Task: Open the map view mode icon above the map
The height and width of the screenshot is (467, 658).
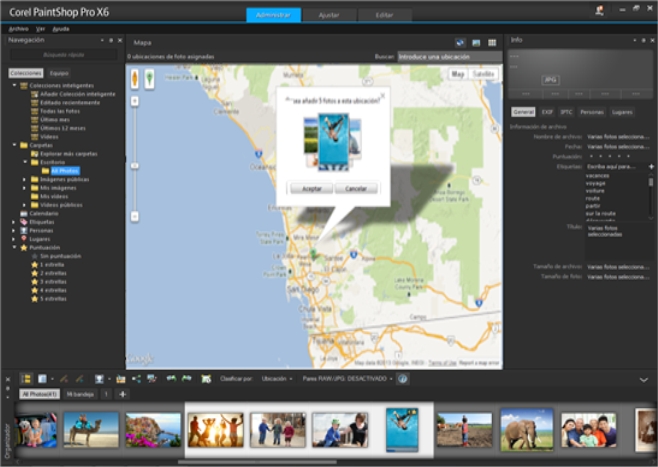Action: pos(460,43)
